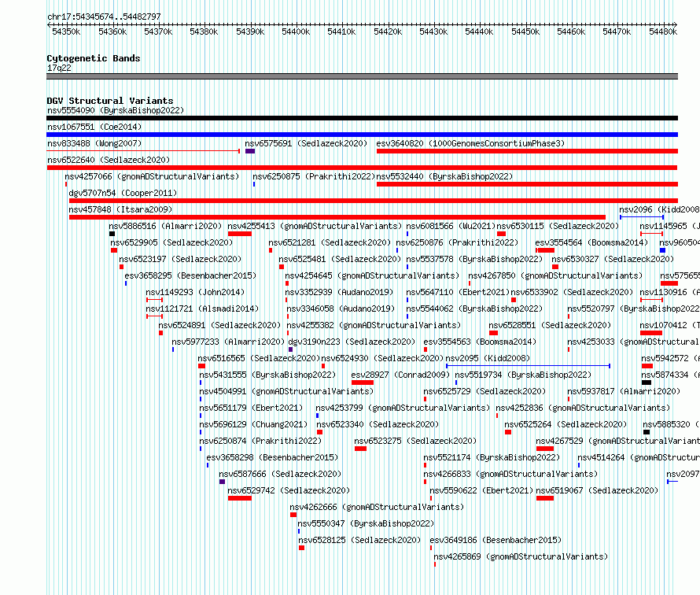The width and height of the screenshot is (700, 595).
Task: Click the red nsv6529742 variant glyph
Action: 240,498
